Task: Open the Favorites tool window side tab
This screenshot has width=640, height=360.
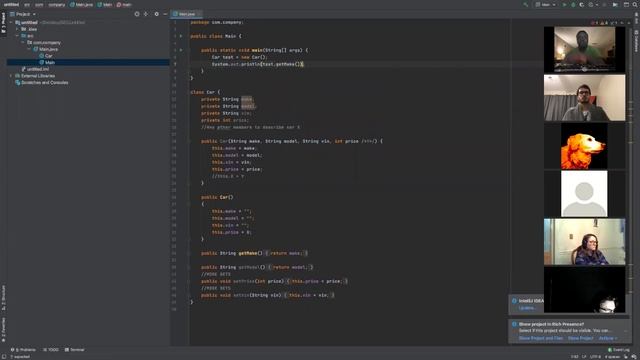Action: pos(3,330)
